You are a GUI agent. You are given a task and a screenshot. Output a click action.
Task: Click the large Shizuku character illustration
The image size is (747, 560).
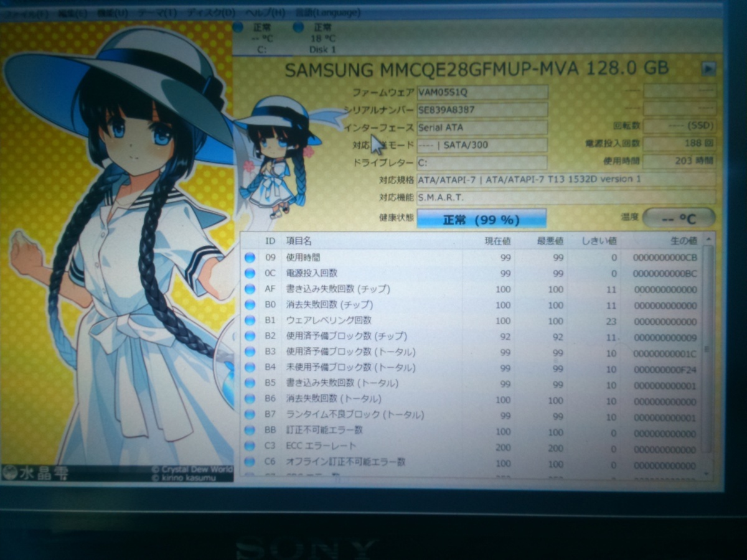point(118,249)
